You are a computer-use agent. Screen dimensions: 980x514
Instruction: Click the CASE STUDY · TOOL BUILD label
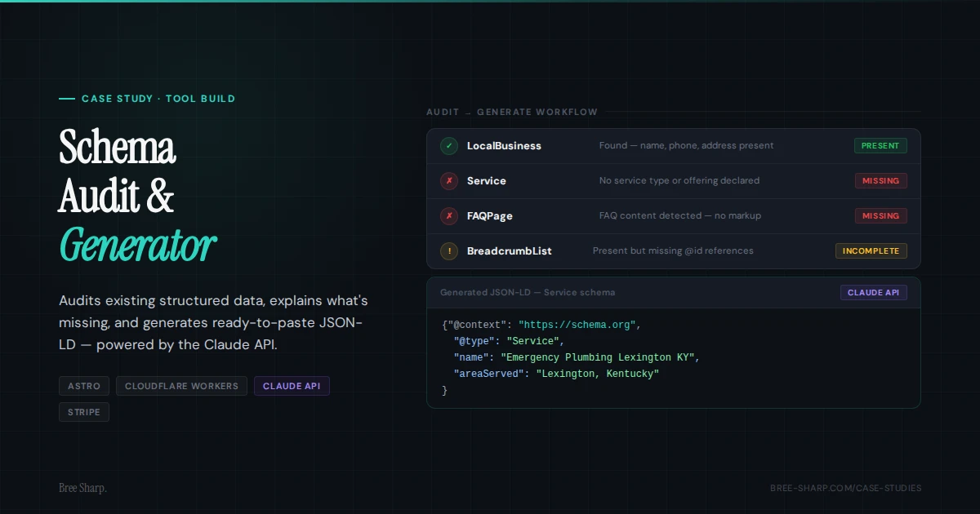(158, 99)
